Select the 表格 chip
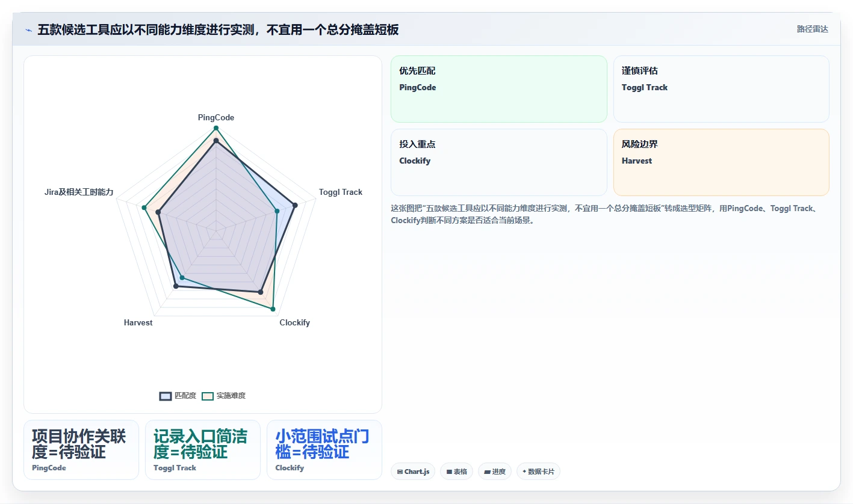The height and width of the screenshot is (504, 853). [x=458, y=472]
